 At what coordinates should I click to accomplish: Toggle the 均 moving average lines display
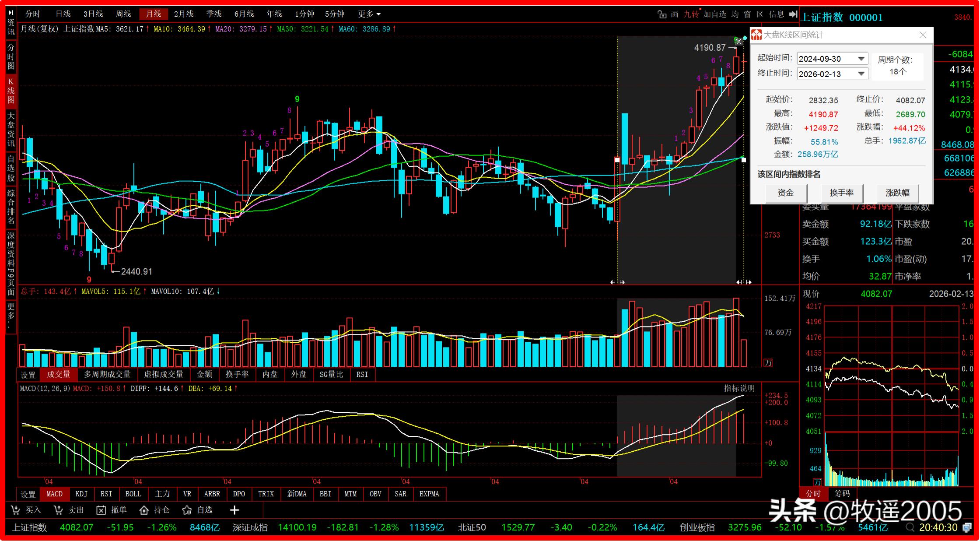735,14
